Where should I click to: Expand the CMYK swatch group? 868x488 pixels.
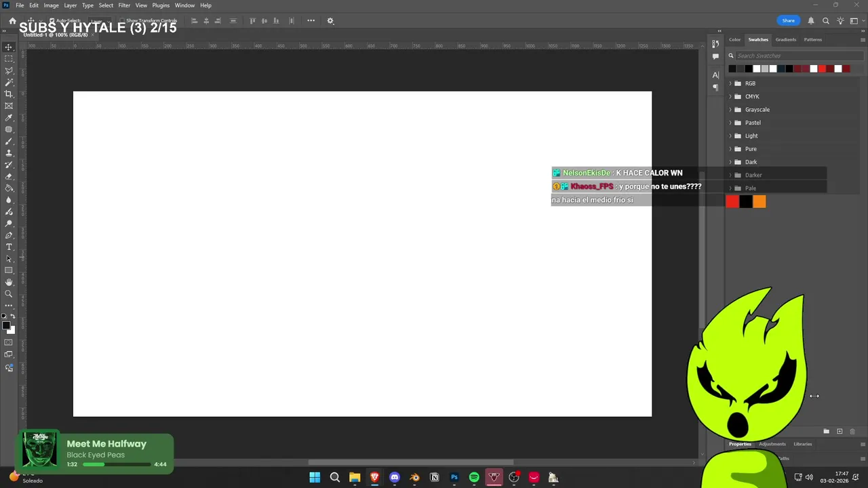coord(730,96)
